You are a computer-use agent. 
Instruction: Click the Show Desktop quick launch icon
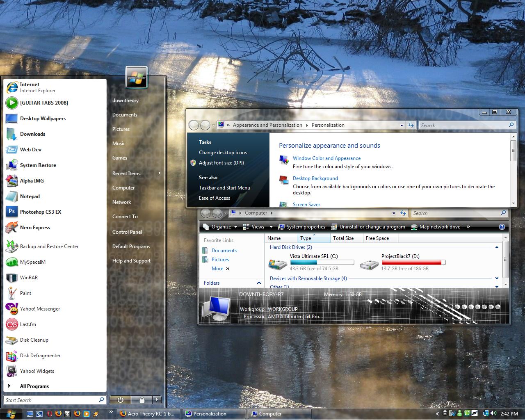(30, 414)
